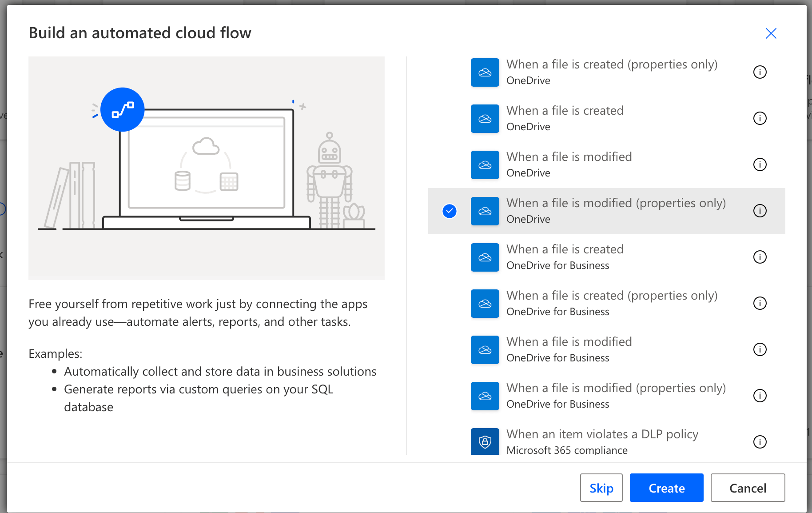Click the OneDrive for Business icon beside "When a file is created"
This screenshot has height=513, width=812.
pyautogui.click(x=485, y=257)
